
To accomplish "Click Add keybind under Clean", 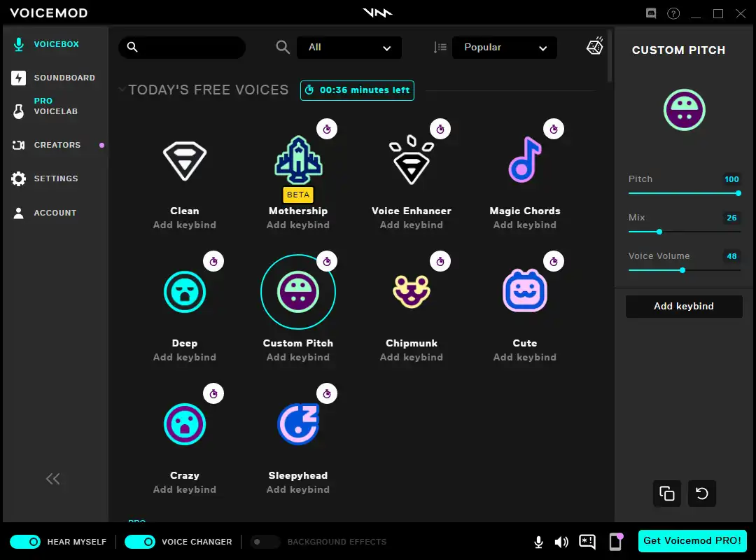I will click(185, 225).
